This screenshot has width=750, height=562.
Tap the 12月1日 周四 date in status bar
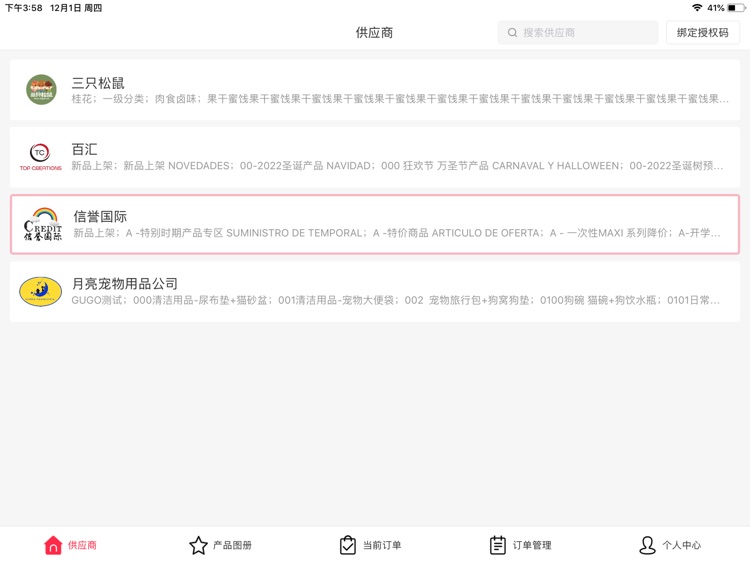[76, 8]
